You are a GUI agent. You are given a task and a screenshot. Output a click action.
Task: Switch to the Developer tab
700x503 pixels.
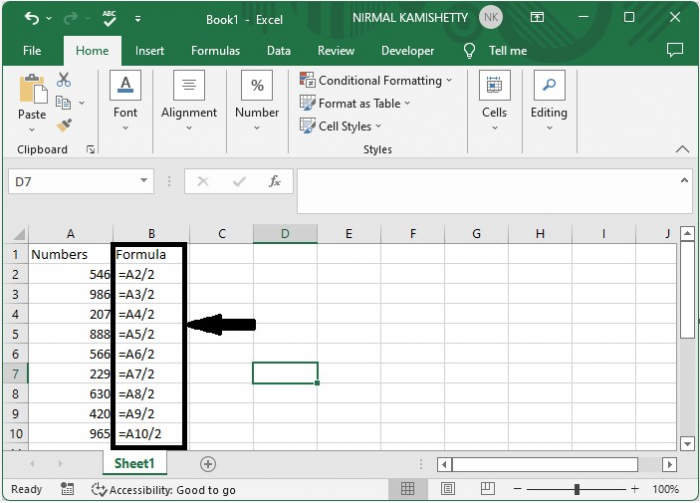[x=408, y=51]
